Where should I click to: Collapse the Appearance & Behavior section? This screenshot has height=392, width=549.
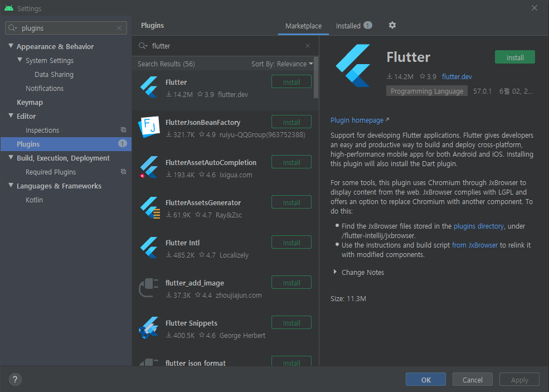(11, 46)
